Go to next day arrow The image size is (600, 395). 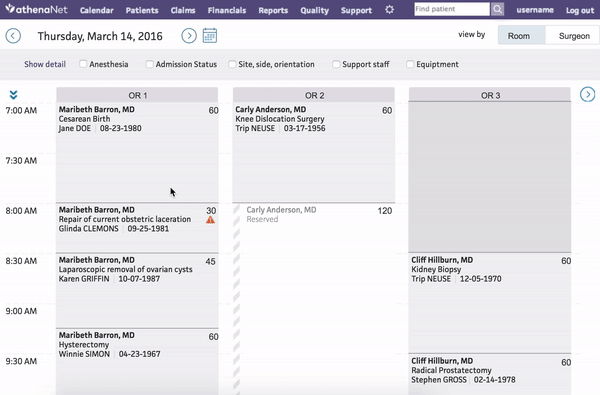[x=189, y=36]
